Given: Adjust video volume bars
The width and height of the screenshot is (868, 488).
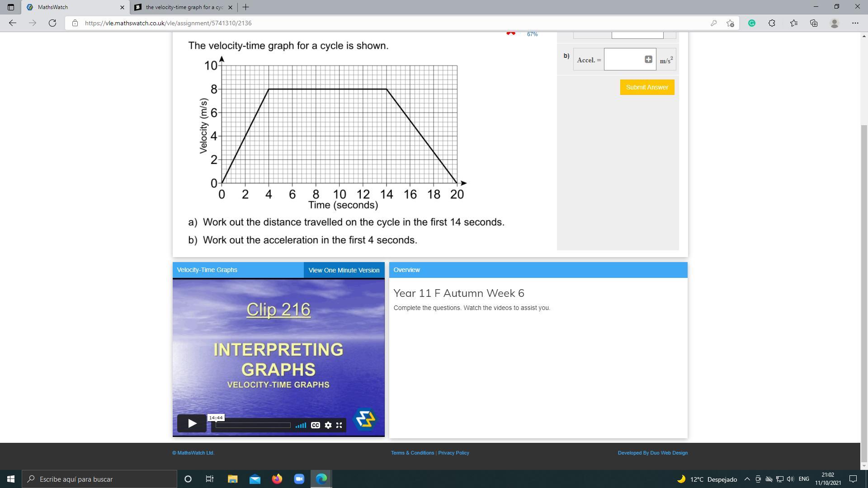Looking at the screenshot, I should coord(301,425).
